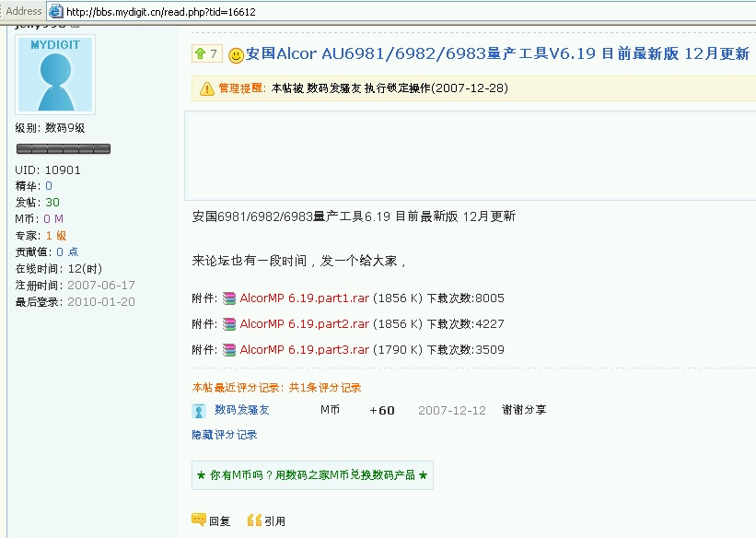The width and height of the screenshot is (756, 538).
Task: Collapse ratings via 隐藏评分记录 link
Action: tap(224, 435)
